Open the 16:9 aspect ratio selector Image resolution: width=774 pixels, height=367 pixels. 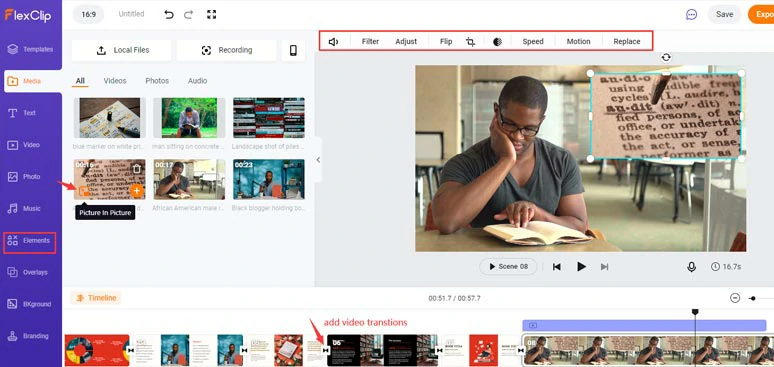tap(88, 14)
